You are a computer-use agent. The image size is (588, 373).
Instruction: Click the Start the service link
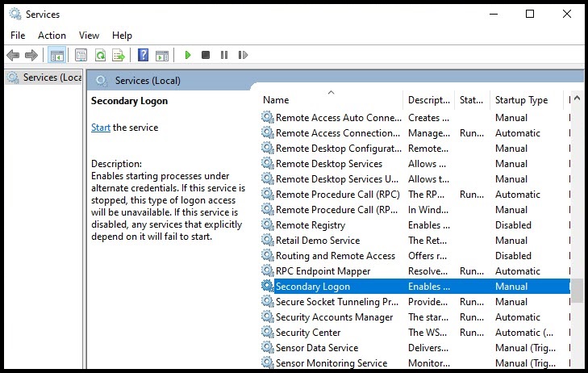point(101,128)
